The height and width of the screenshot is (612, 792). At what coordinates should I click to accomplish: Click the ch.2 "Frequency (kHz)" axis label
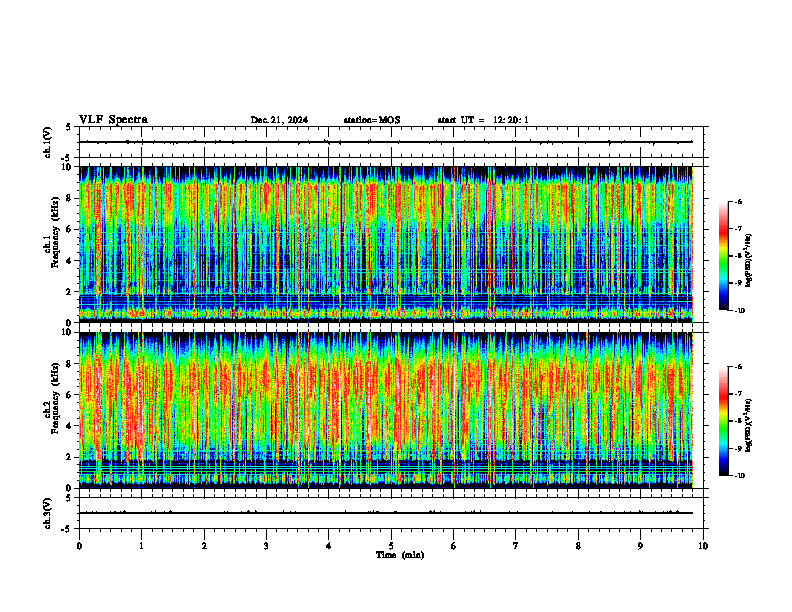(55, 397)
